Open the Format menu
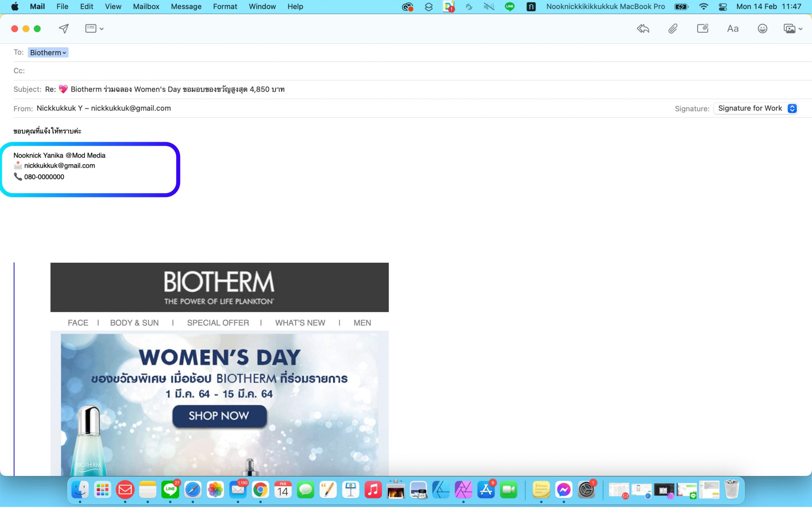Viewport: 812px width, 508px height. pyautogui.click(x=225, y=7)
